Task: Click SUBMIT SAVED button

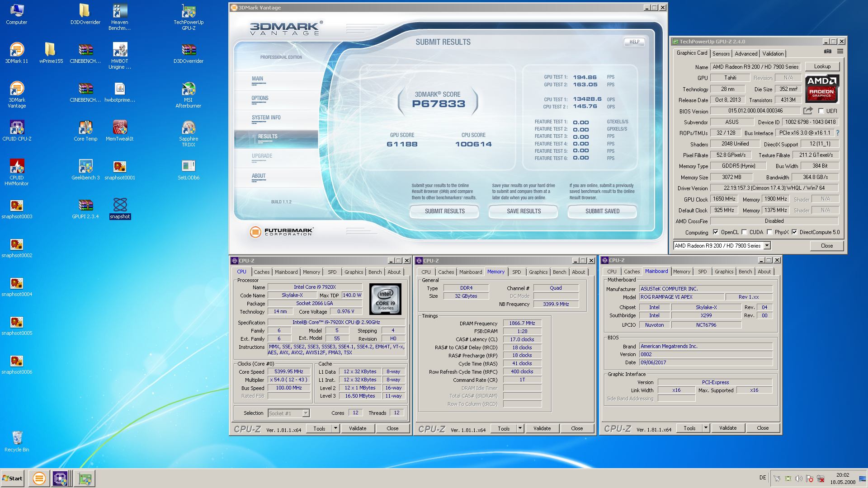Action: 602,211
